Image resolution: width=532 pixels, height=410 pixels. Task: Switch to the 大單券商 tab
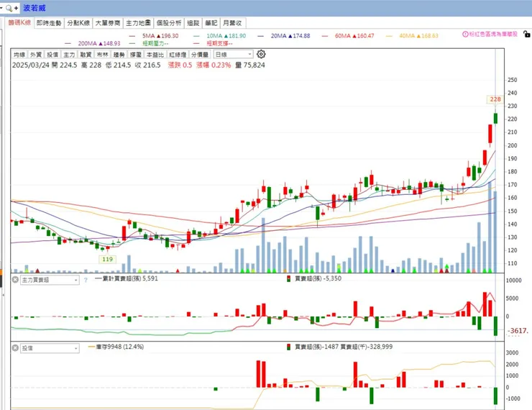108,23
